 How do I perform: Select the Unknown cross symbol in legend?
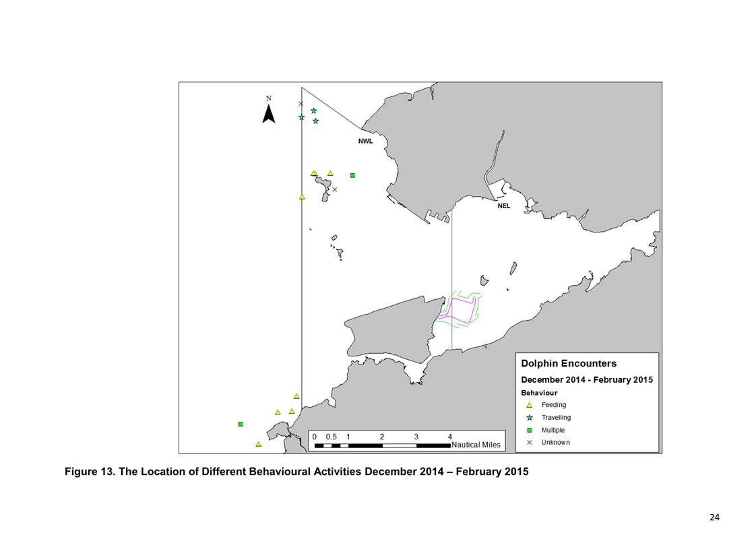(530, 443)
